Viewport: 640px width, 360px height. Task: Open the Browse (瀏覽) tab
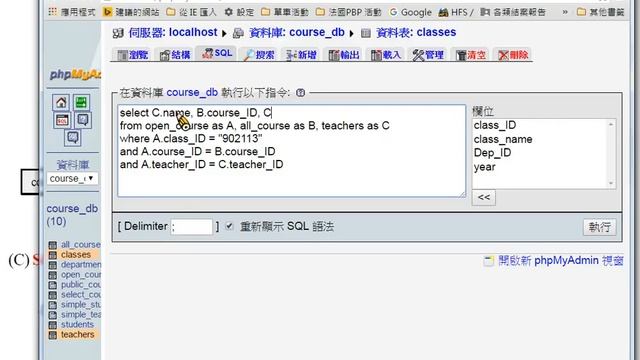click(x=133, y=55)
